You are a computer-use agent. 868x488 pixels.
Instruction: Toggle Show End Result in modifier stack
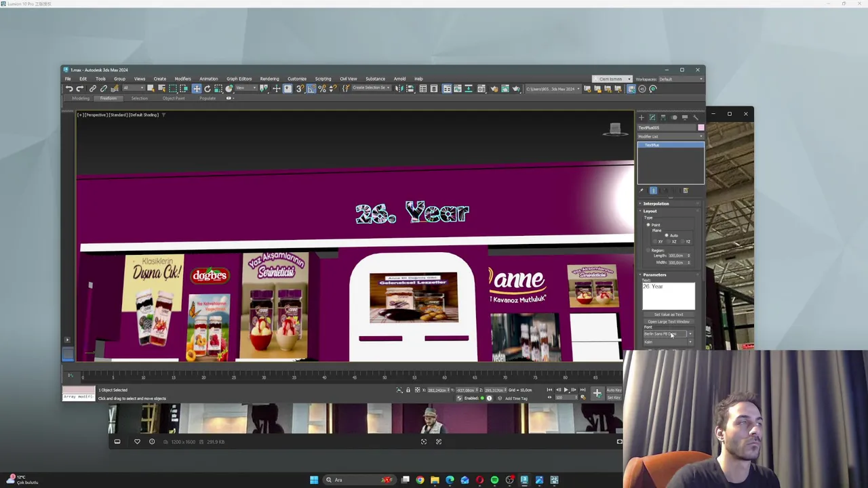click(653, 190)
